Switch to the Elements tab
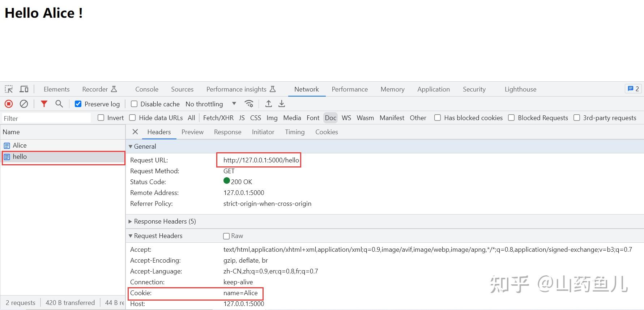This screenshot has height=310, width=644. coord(56,89)
